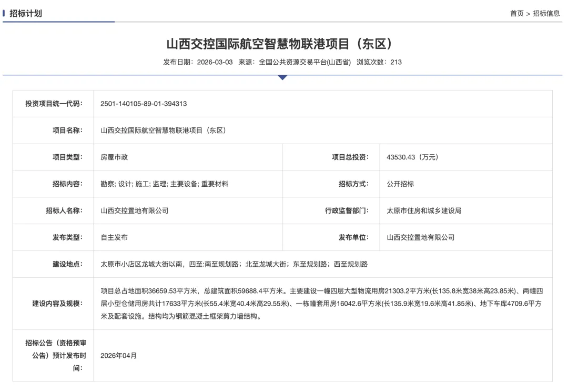Click the 招标方式 label
Screen dimensions: 568x392
(353, 184)
